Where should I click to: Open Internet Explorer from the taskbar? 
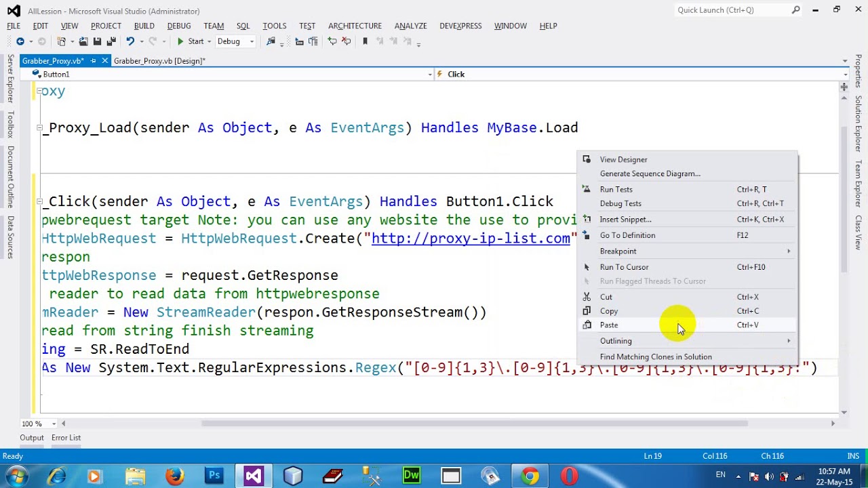coord(56,476)
